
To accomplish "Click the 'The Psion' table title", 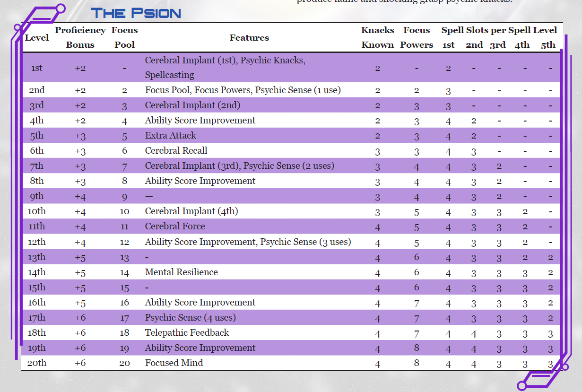I will 136,13.
